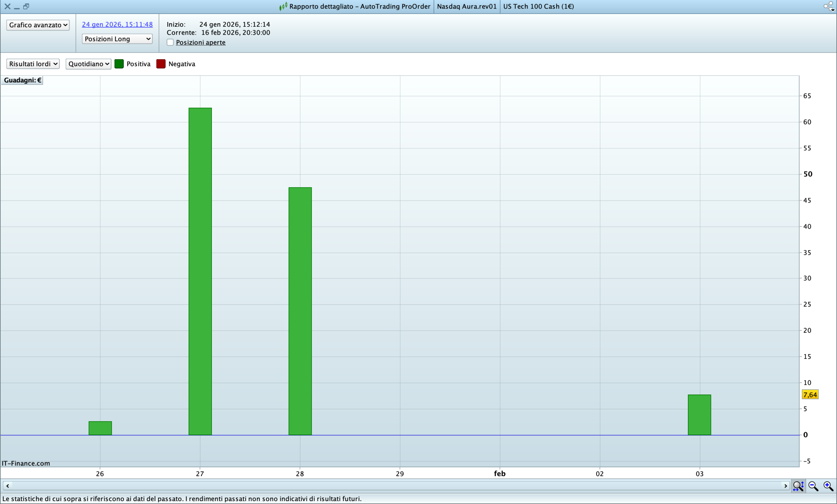This screenshot has height=504, width=837.
Task: Open the 24 gen 2026, 15:11:48 link
Action: [117, 24]
